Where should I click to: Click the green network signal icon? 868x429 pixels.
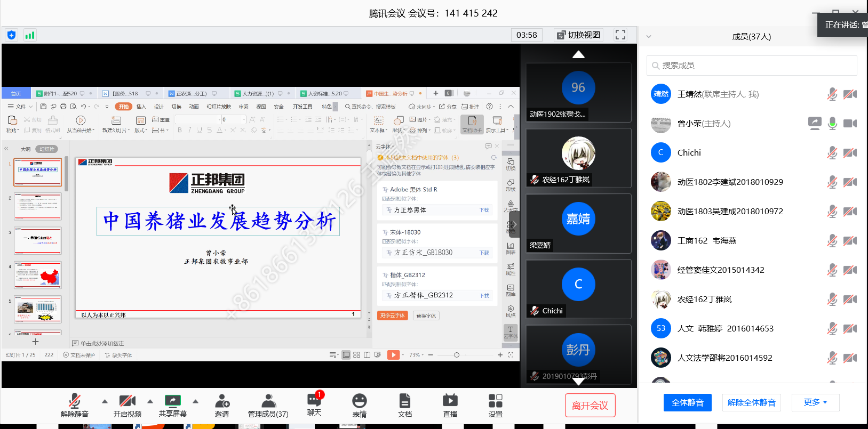[x=30, y=36]
